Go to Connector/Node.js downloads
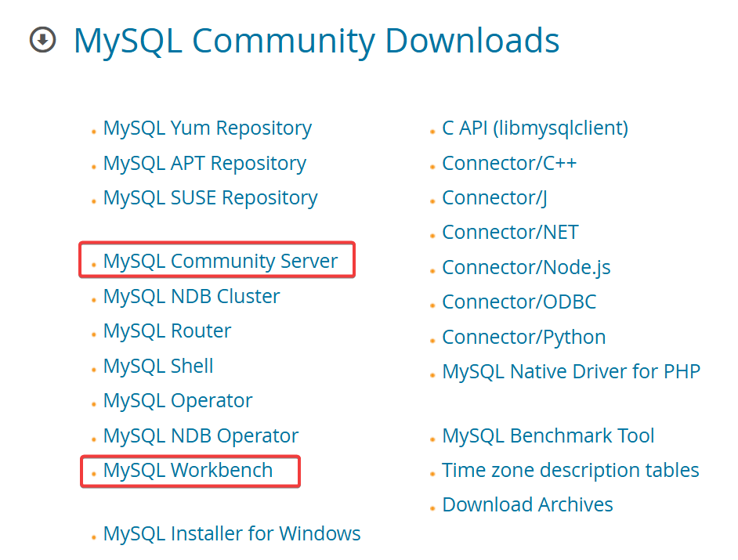Viewport: 738px width, 560px height. coord(526,268)
